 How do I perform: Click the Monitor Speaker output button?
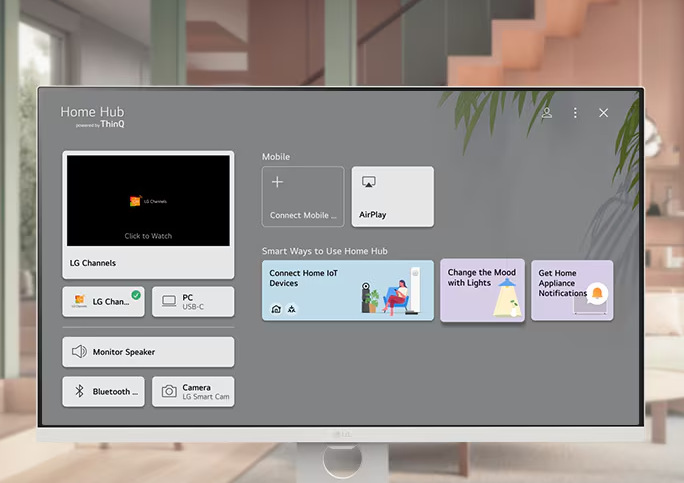(x=148, y=352)
